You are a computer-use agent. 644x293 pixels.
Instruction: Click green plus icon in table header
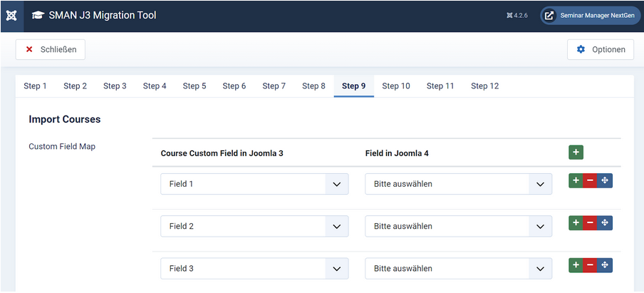(x=576, y=152)
